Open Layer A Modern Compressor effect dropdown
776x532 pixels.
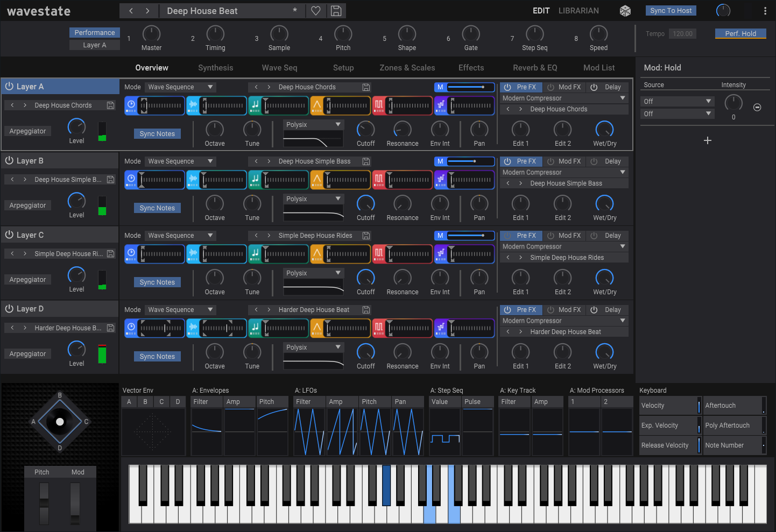564,98
